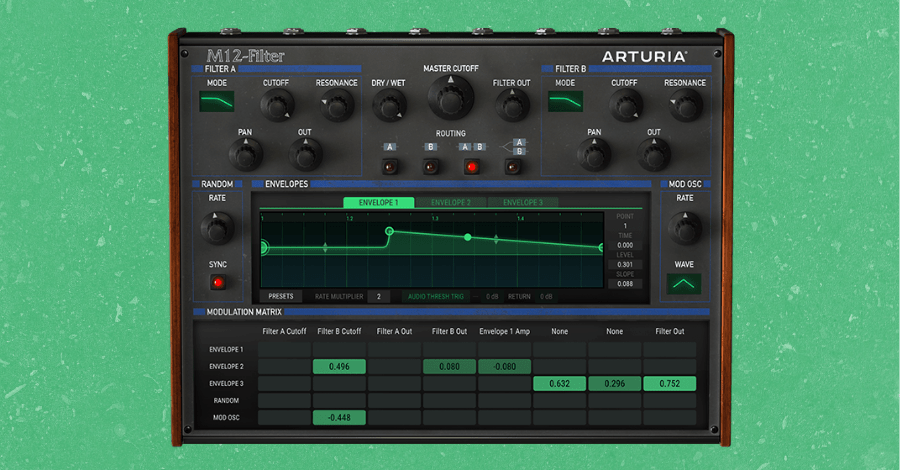This screenshot has width=900, height=470.
Task: Open the Filter B Mode selector
Action: point(565,102)
